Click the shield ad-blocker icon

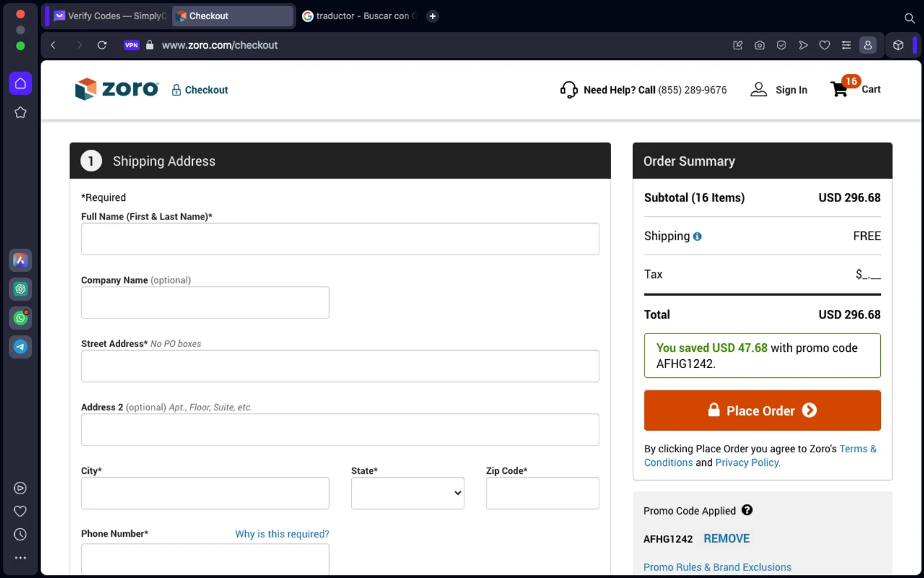781,45
